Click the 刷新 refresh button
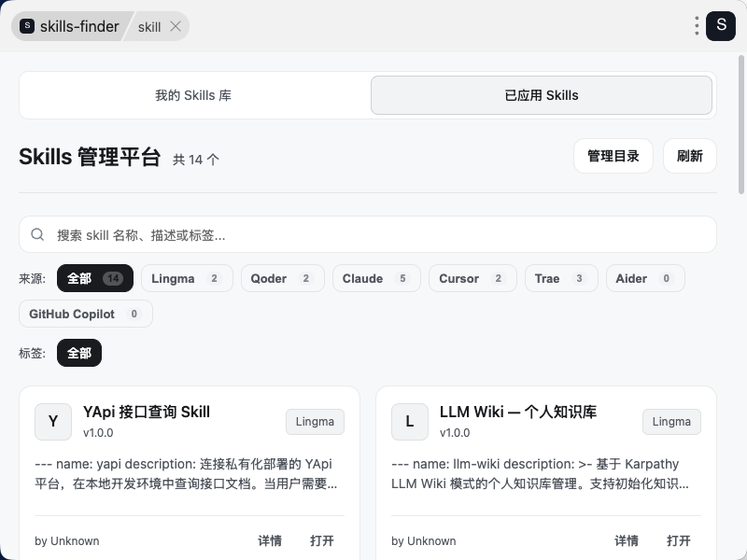The width and height of the screenshot is (747, 560). pos(690,156)
